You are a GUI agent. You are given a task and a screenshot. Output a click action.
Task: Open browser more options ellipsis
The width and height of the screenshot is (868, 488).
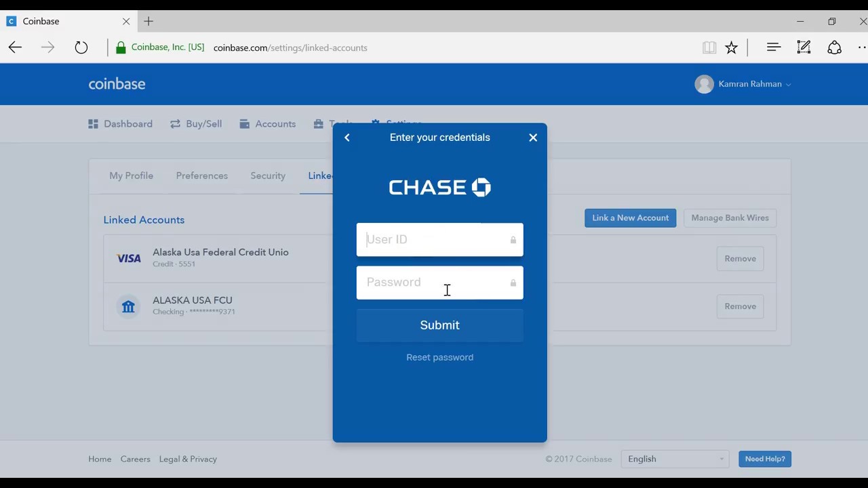point(862,47)
